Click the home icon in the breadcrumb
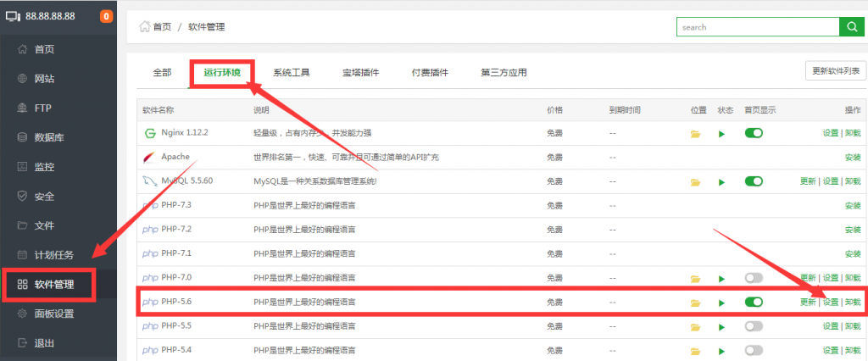This screenshot has width=868, height=361. pyautogui.click(x=145, y=26)
